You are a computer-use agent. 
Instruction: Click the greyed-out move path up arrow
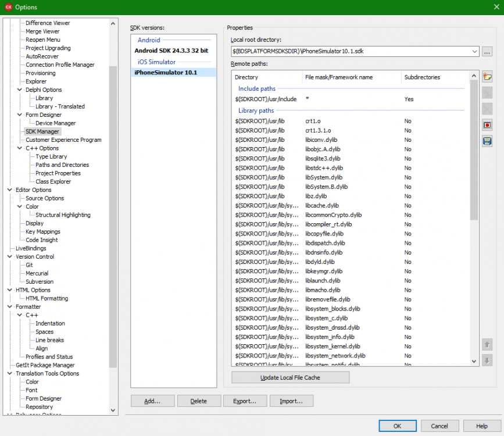[487, 345]
